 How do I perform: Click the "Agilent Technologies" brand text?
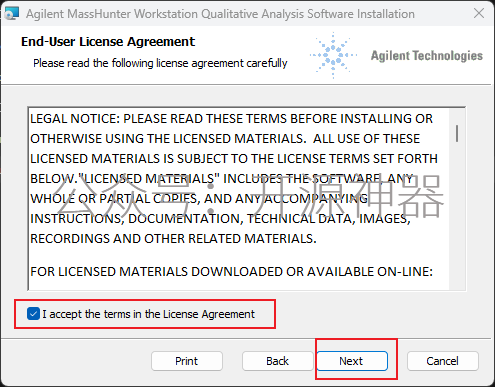(x=427, y=55)
